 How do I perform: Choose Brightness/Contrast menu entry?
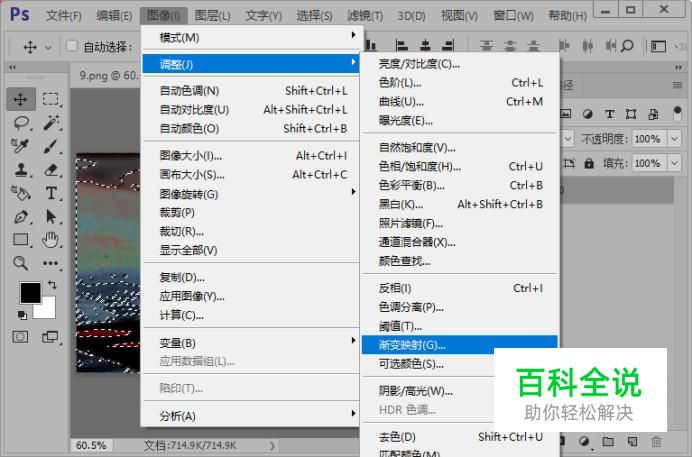(x=459, y=64)
